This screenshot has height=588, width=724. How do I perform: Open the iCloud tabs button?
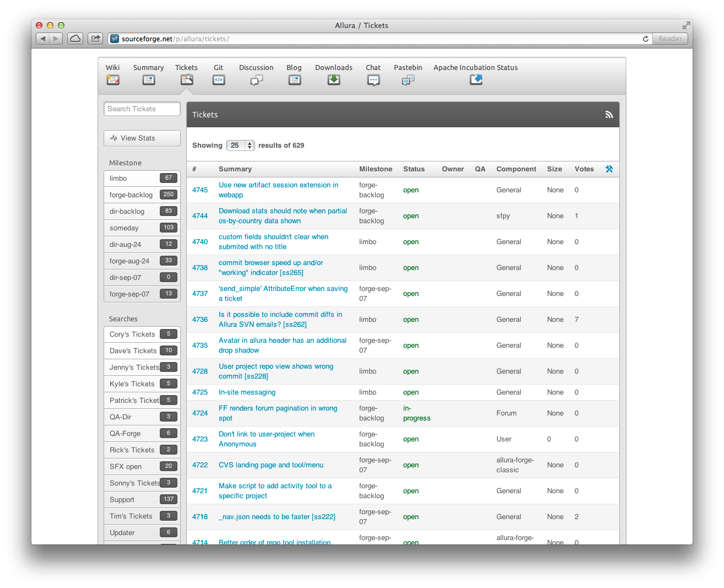[75, 39]
